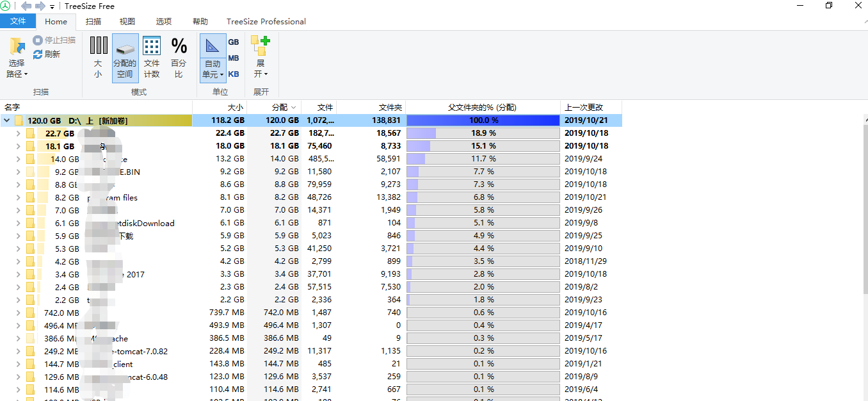Click folder icon of 496.4 MB row
This screenshot has height=401, width=868.
tap(30, 325)
